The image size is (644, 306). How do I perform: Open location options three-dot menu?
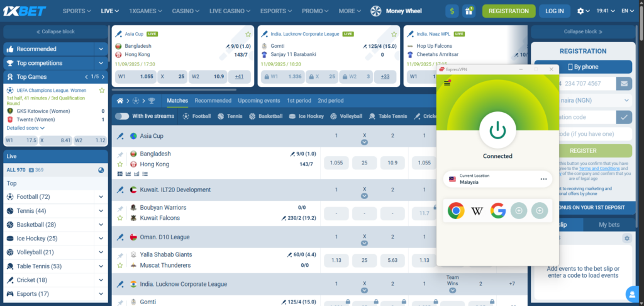543,179
